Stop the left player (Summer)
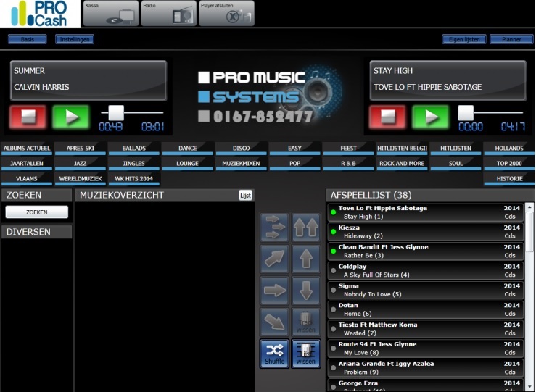Image resolution: width=536 pixels, height=392 pixels. click(28, 117)
